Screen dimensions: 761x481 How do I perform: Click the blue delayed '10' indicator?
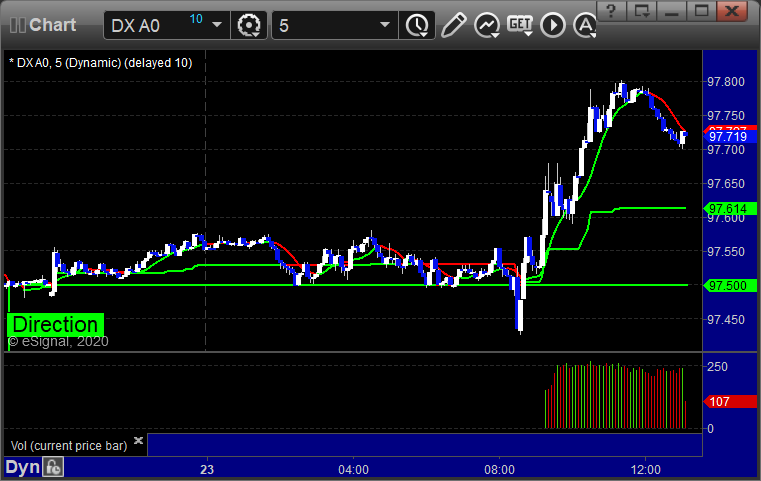(196, 19)
